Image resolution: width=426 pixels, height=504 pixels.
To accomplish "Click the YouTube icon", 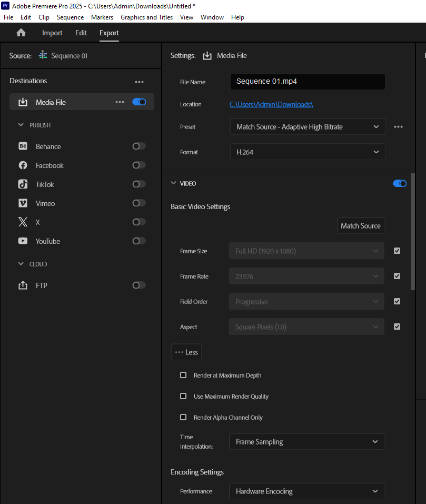I will [x=23, y=241].
